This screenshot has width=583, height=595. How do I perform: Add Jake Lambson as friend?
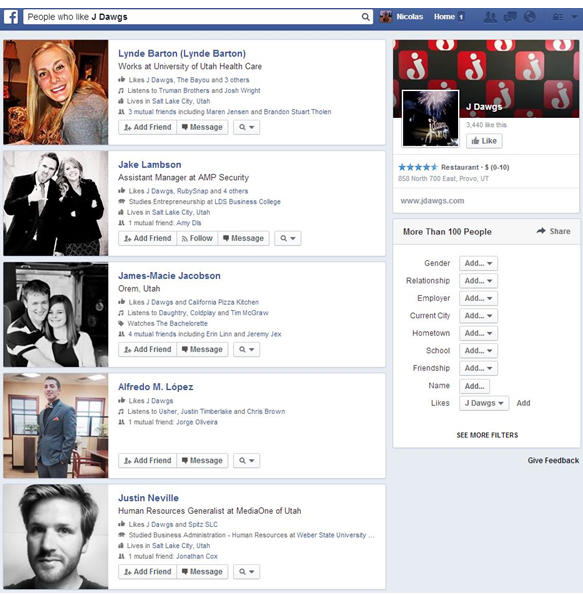[148, 238]
